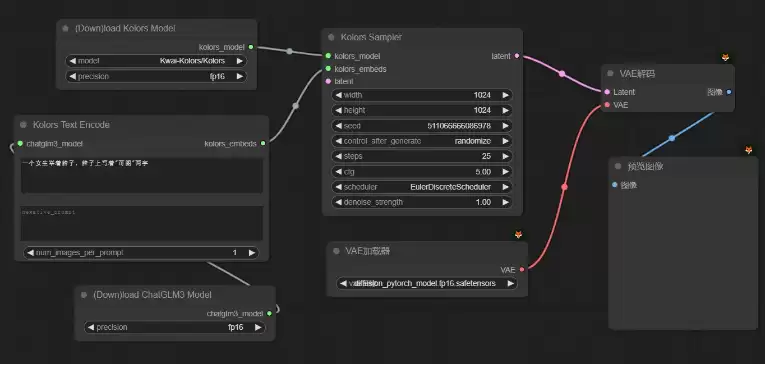The height and width of the screenshot is (365, 765).
Task: Click the fox badge above the 预览图像 node
Action: coord(748,150)
